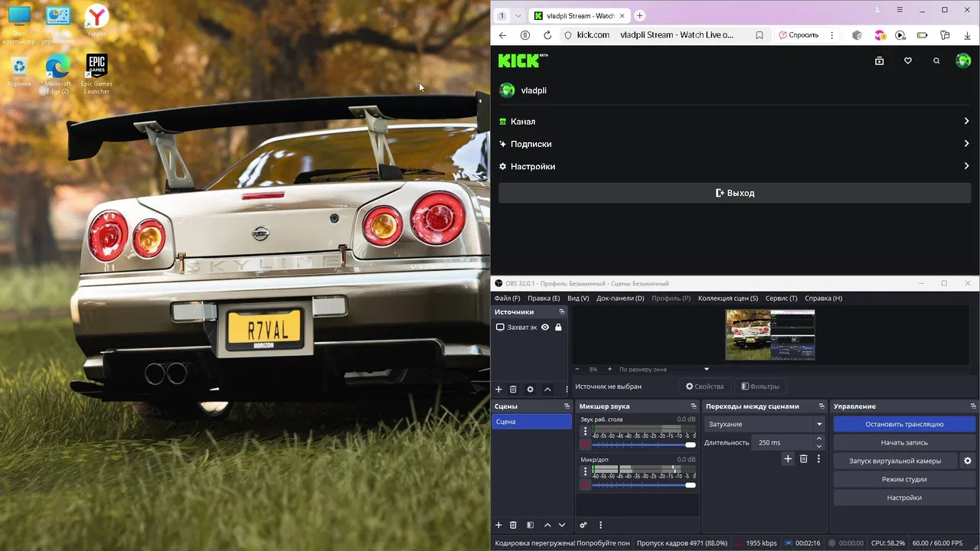Open source properties gear in Источники

pos(530,390)
